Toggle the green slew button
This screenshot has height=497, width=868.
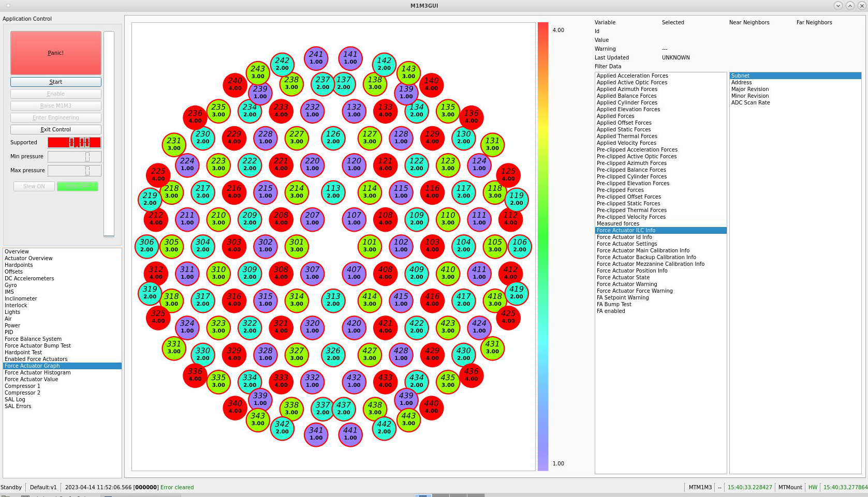click(78, 186)
